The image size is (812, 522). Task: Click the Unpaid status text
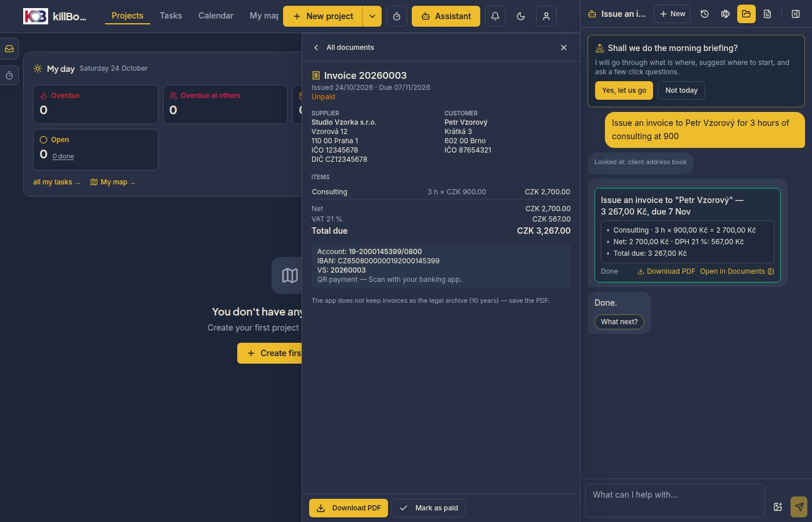click(x=323, y=97)
